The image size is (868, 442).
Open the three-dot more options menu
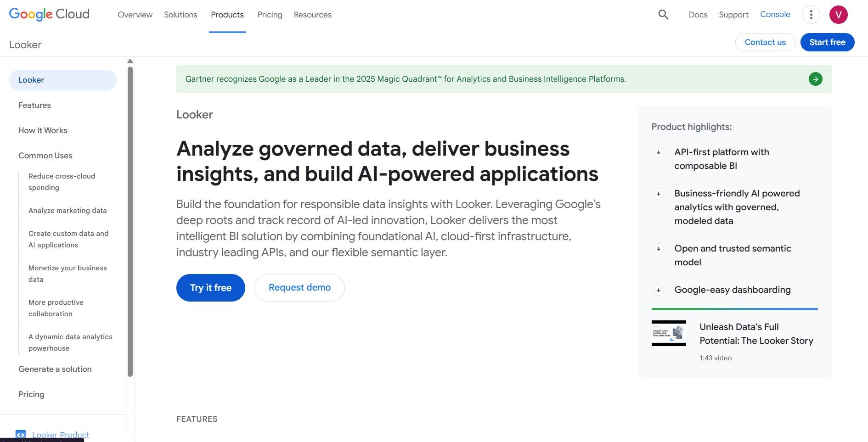tap(811, 15)
